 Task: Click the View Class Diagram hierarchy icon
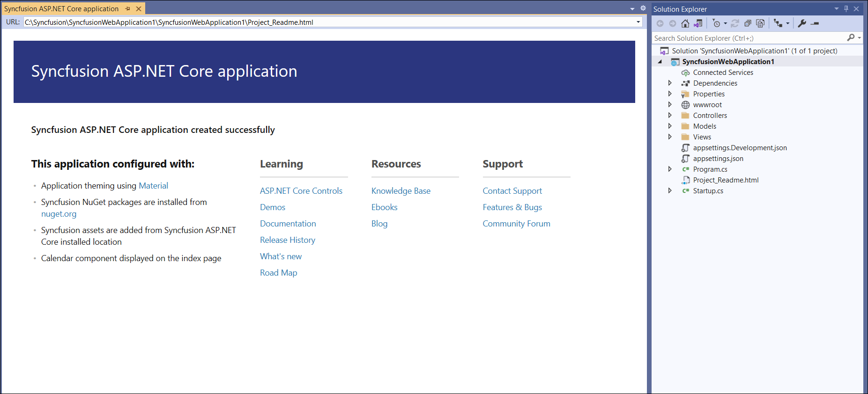coord(778,23)
